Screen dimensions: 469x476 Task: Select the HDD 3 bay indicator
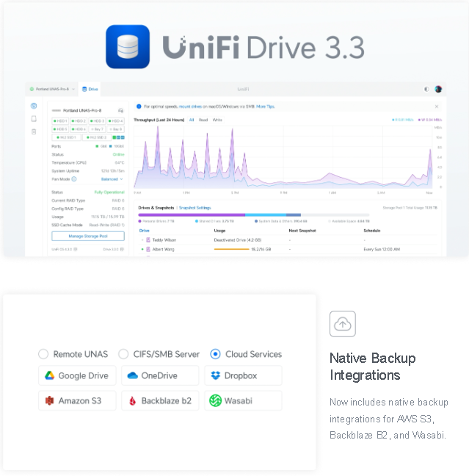97,120
